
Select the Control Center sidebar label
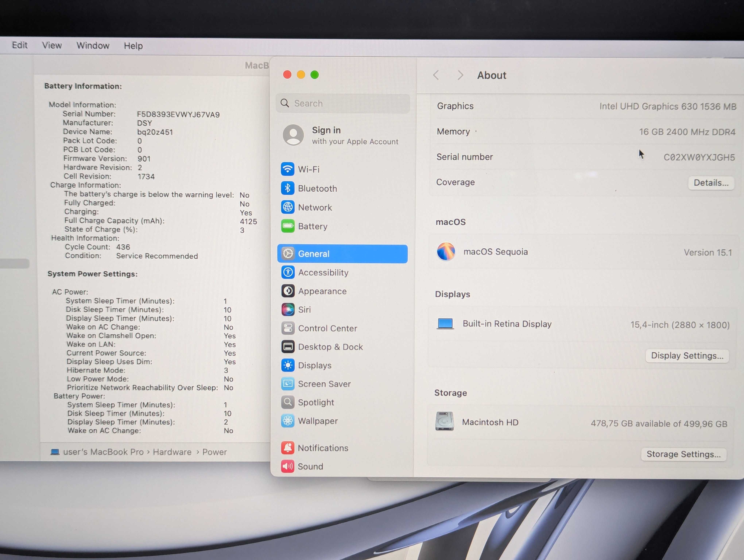tap(328, 328)
